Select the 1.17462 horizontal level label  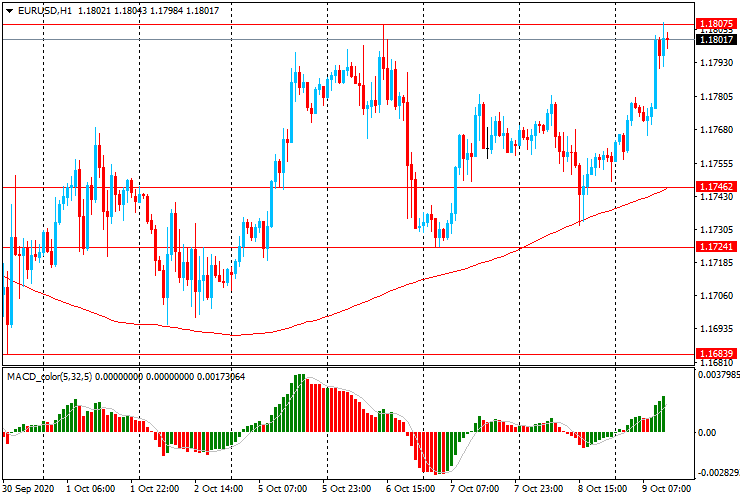coord(716,186)
